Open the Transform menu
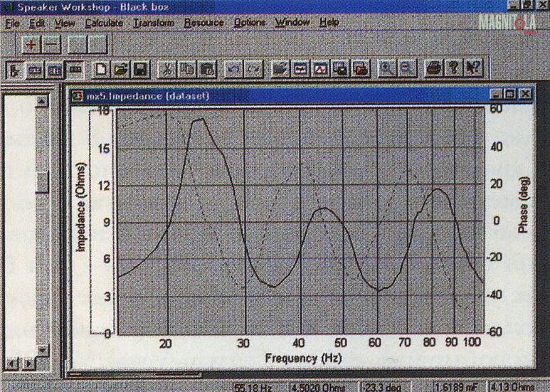This screenshot has width=550, height=392. pyautogui.click(x=154, y=23)
